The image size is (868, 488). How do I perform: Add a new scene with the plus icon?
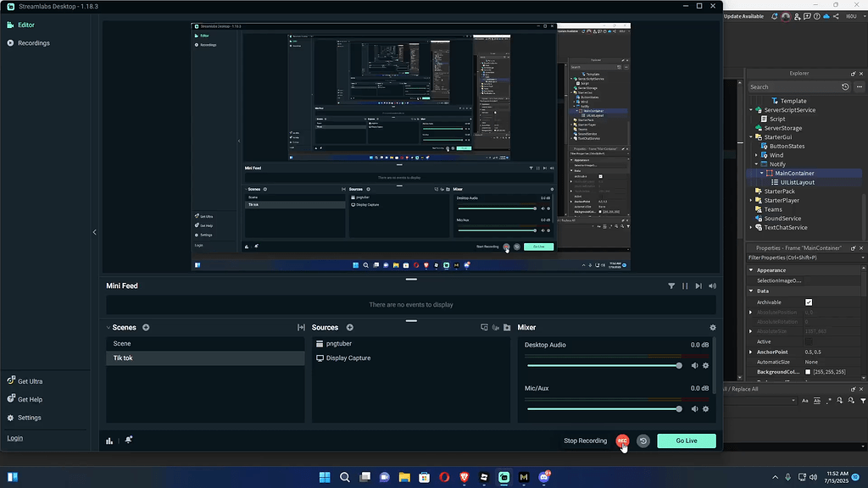click(x=144, y=327)
